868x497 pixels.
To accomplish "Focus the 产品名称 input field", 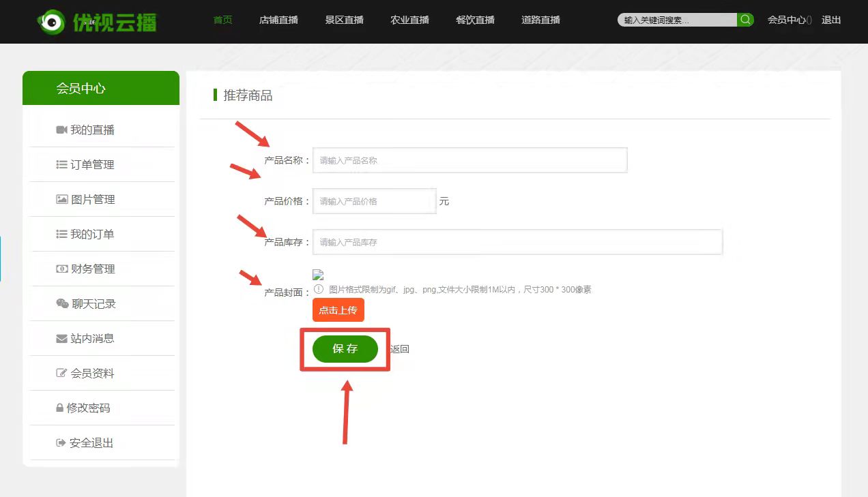I will (x=469, y=160).
